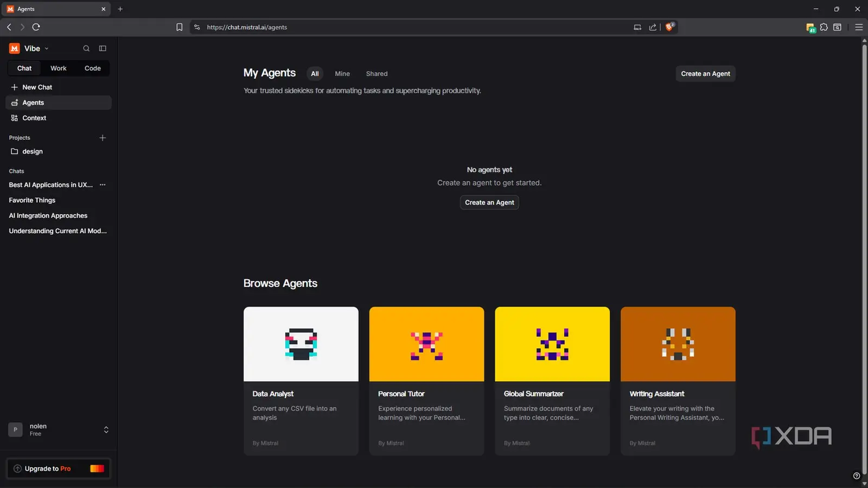Screen dimensions: 868x488
Task: Reload the page with the refresh icon
Action: (36, 27)
